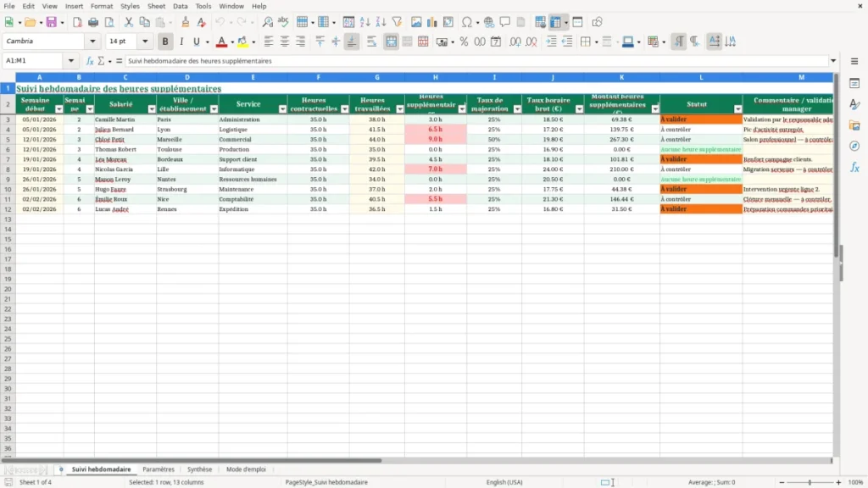Click the Find and Replace icon
The height and width of the screenshot is (488, 868).
coord(267,22)
